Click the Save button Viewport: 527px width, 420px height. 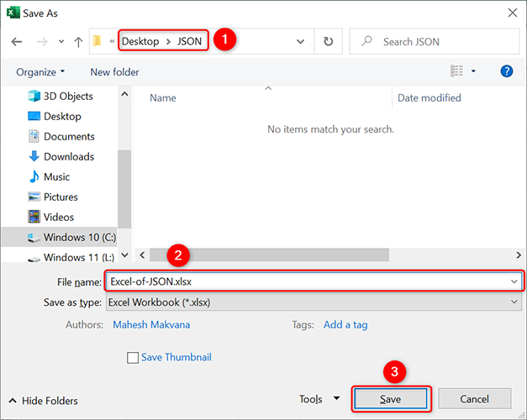390,399
